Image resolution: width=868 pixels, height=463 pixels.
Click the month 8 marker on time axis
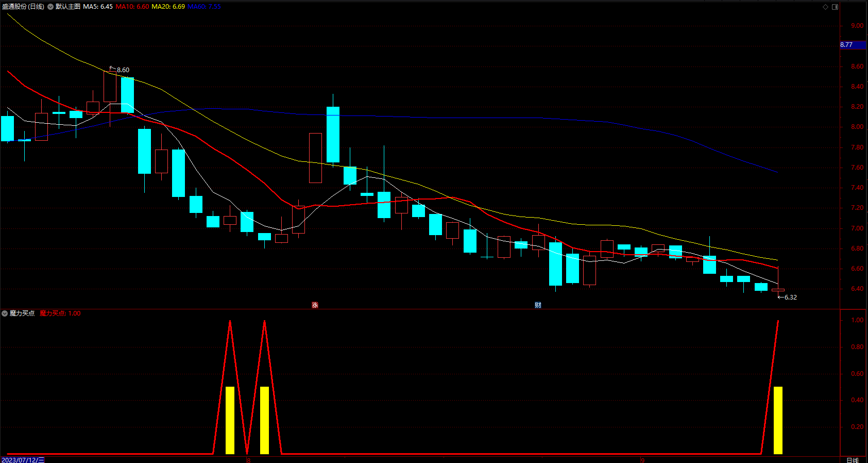pyautogui.click(x=248, y=460)
